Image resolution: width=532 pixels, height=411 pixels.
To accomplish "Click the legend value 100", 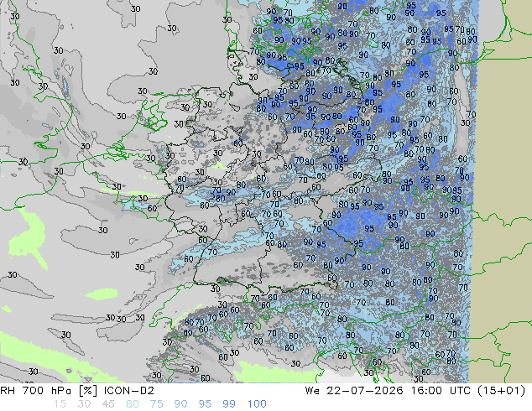I will point(257,404).
